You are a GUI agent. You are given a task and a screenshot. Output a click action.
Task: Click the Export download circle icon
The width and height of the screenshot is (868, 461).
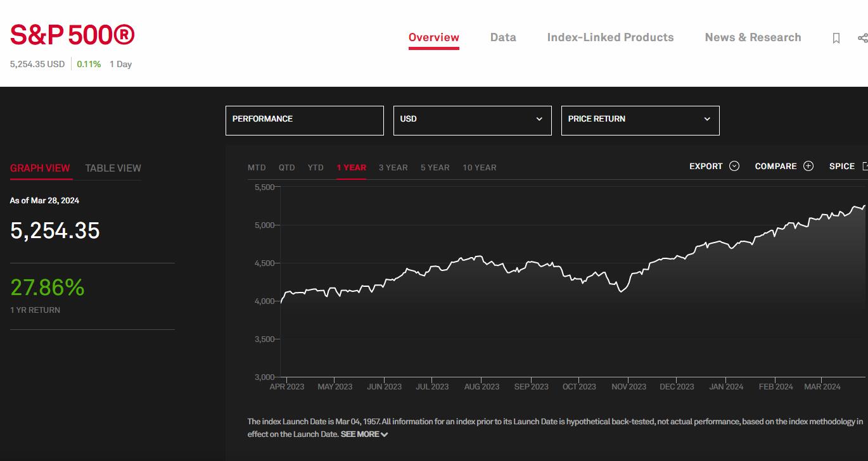734,167
